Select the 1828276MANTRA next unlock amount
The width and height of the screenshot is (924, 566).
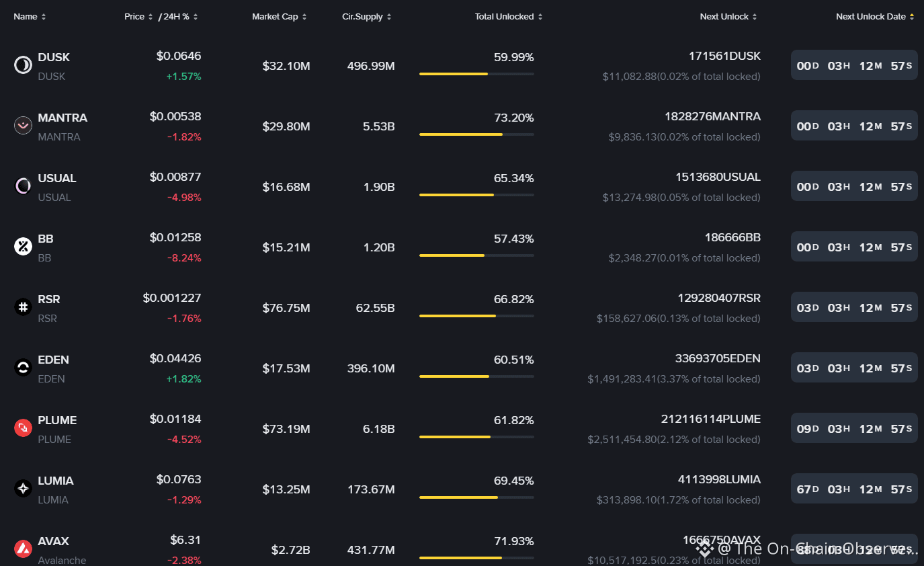coord(713,117)
